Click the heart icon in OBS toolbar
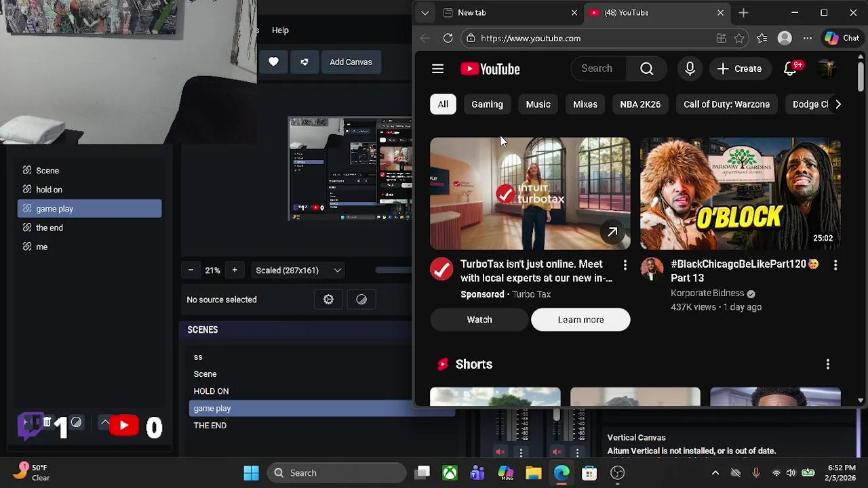The width and height of the screenshot is (868, 488). tap(273, 62)
